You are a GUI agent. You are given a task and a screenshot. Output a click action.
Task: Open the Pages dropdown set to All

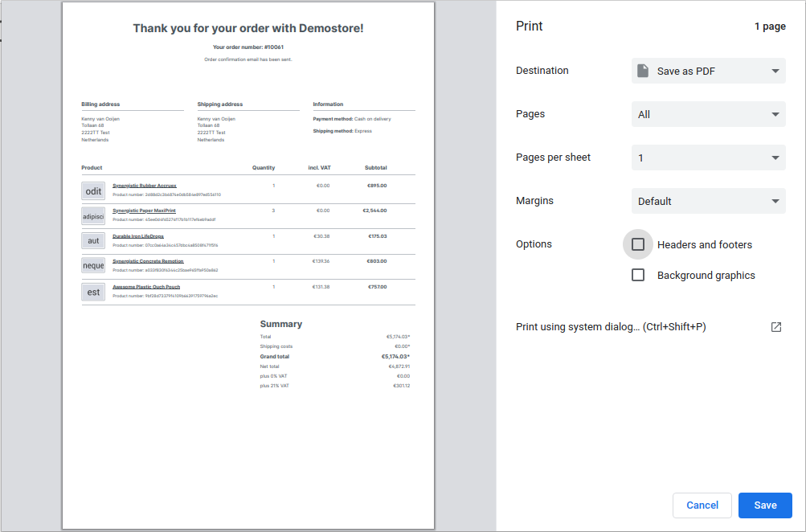pos(708,114)
